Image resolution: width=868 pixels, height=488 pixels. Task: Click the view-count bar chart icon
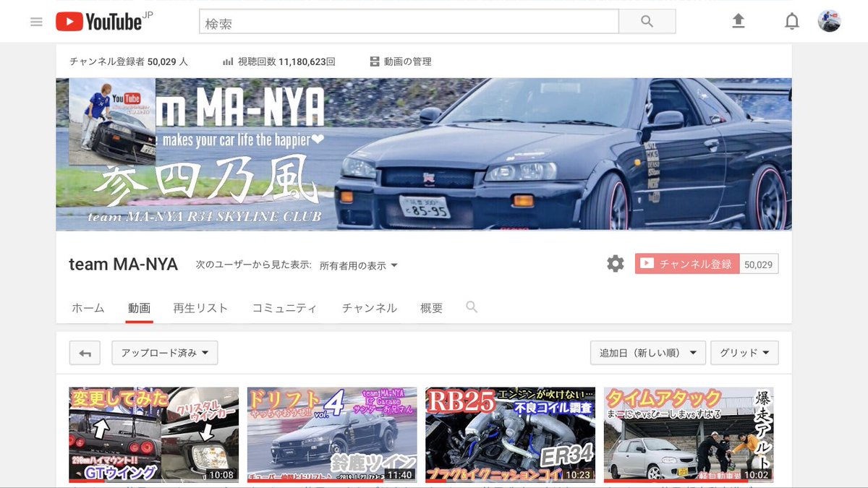pyautogui.click(x=228, y=61)
